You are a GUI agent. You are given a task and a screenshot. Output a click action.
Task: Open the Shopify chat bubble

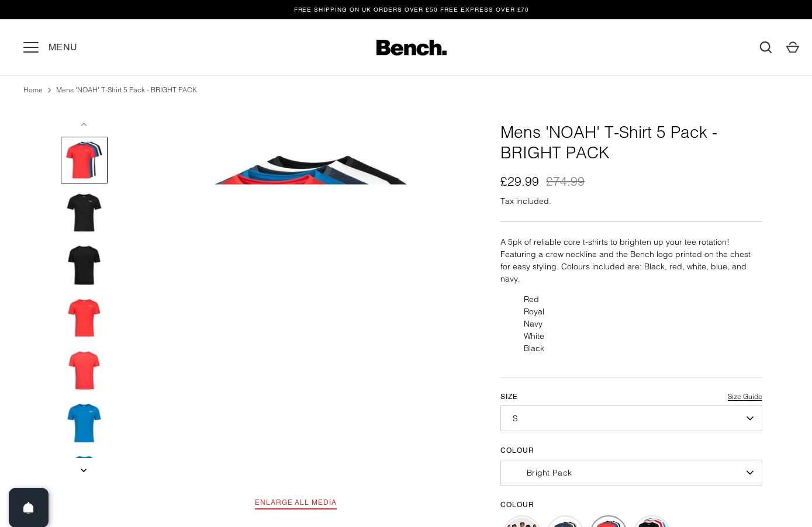29,507
